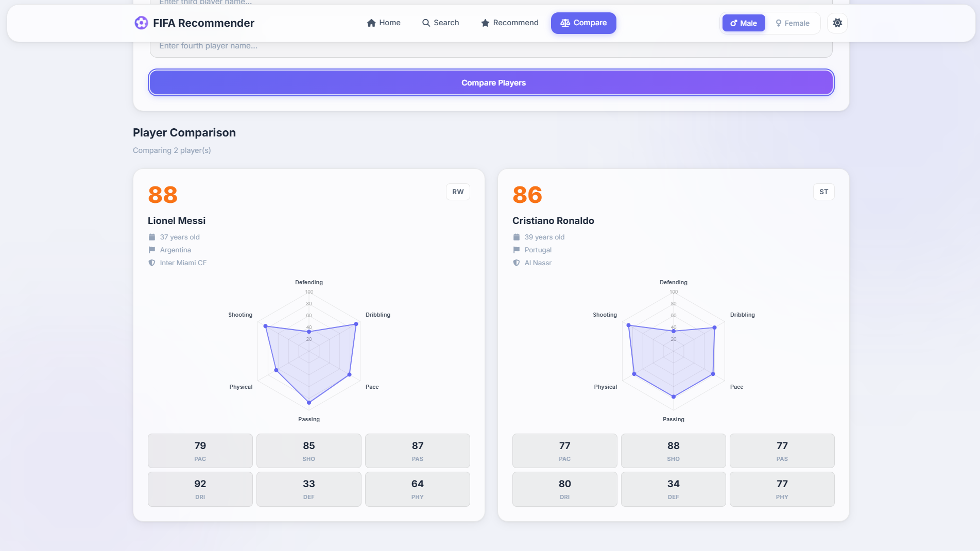This screenshot has width=980, height=551.
Task: Click Ronaldo's 77 PAS stat box
Action: tap(782, 451)
